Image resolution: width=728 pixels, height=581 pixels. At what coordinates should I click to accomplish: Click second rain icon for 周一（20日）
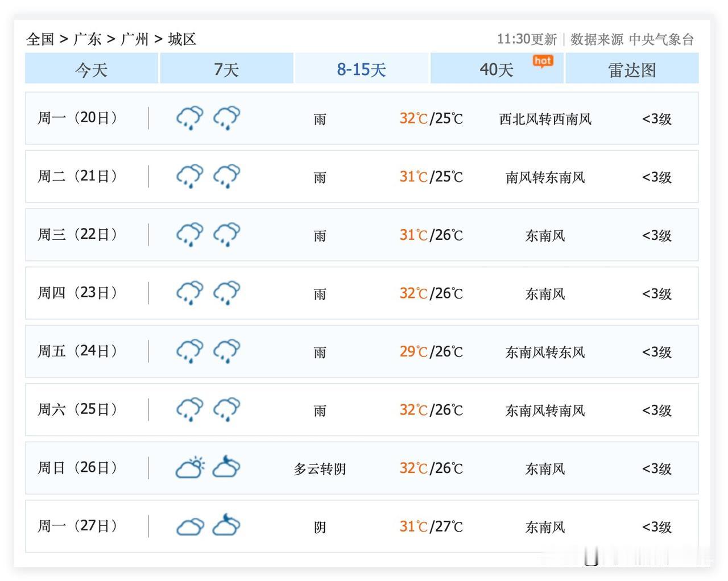tap(226, 118)
